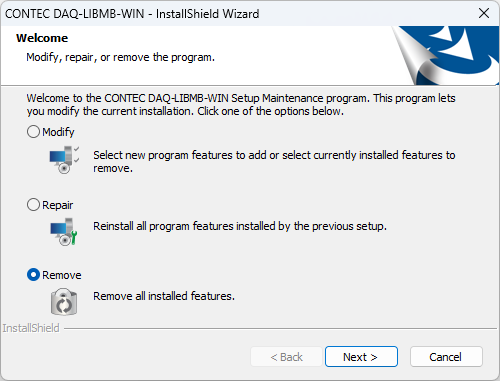
Task: Click the Modify computer-with-checkmarks icon
Action: click(64, 160)
